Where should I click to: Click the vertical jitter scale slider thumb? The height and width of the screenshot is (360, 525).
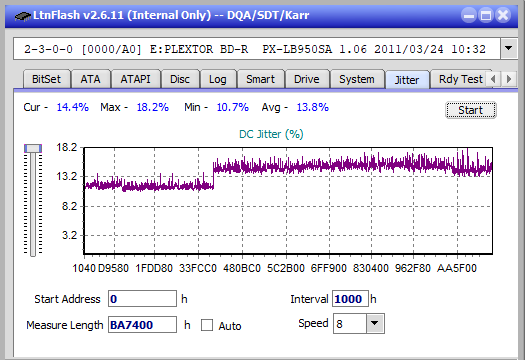[x=33, y=148]
